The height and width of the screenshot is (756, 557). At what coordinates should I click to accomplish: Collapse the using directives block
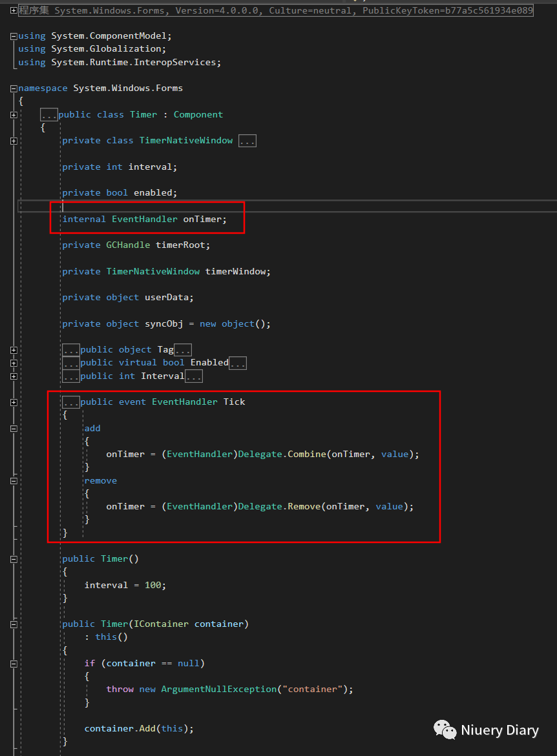coord(13,36)
